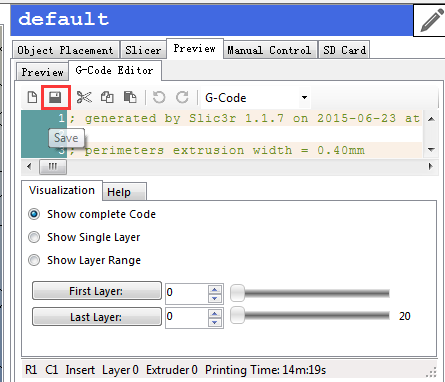The image size is (445, 382).
Task: Click the Cut scissors icon
Action: click(84, 97)
